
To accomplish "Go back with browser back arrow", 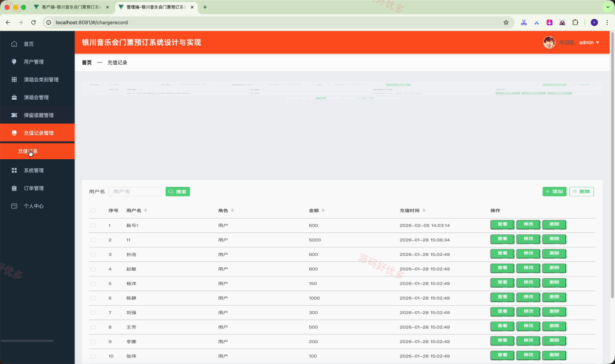I will pyautogui.click(x=8, y=22).
